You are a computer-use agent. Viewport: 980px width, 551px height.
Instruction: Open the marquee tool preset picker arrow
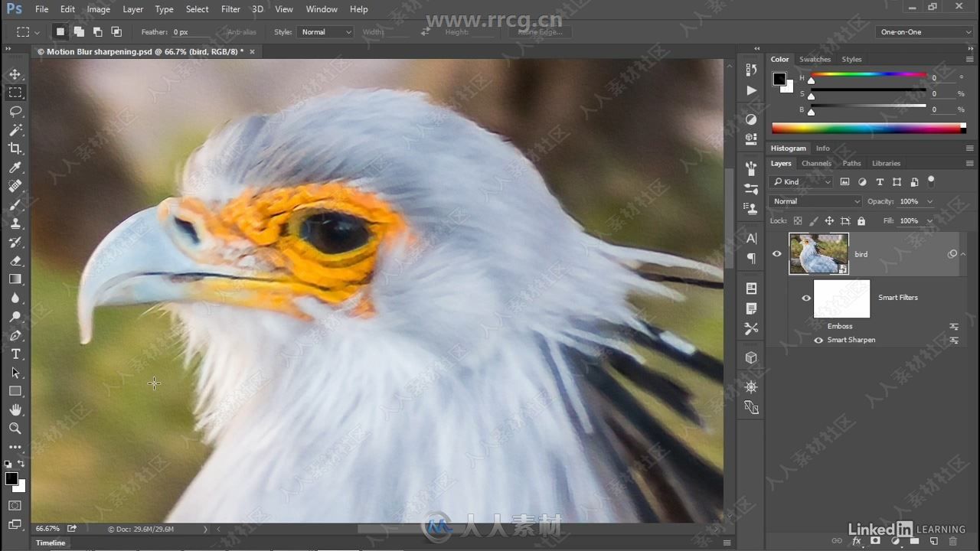[x=37, y=33]
